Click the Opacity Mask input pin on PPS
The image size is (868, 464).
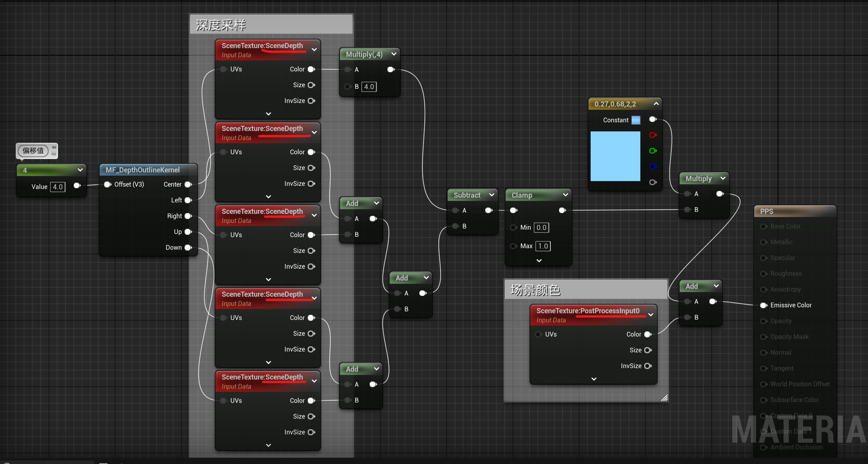click(763, 337)
